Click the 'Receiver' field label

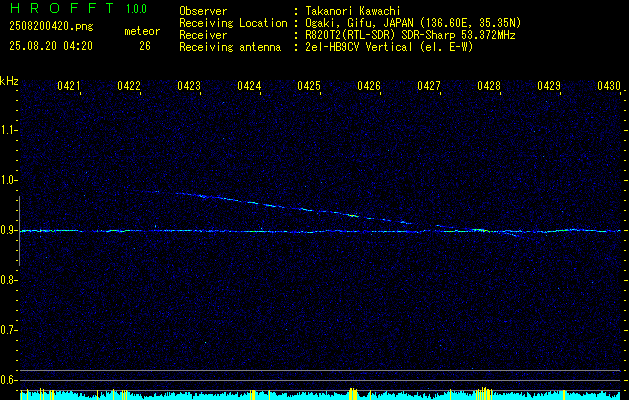click(203, 35)
